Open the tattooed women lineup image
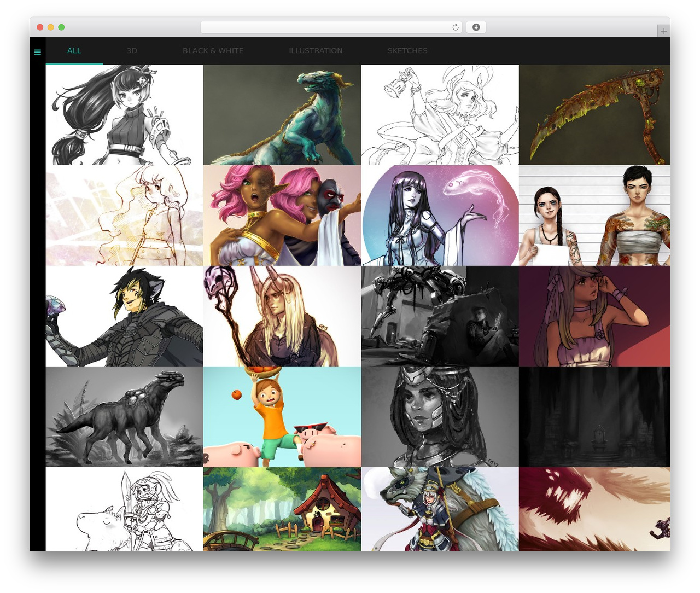The image size is (700, 593). (x=594, y=216)
